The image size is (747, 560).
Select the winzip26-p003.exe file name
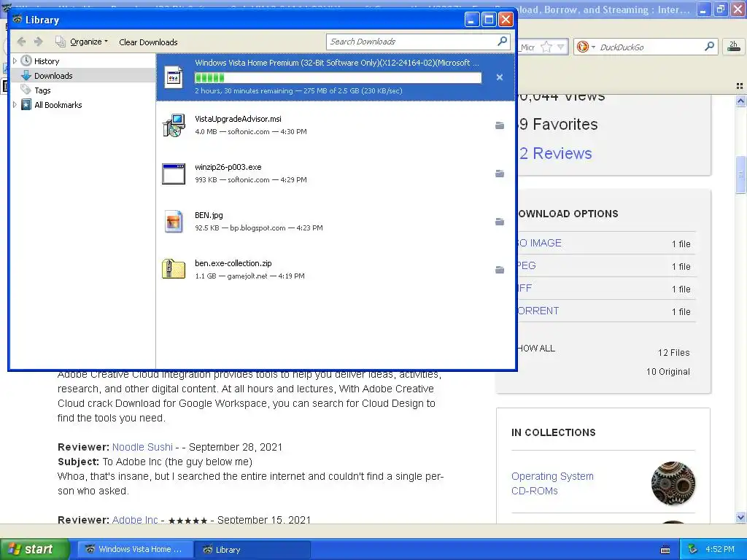pyautogui.click(x=228, y=167)
